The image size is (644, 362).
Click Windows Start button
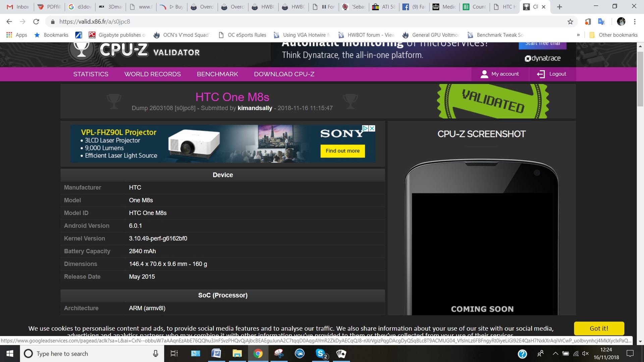click(x=10, y=354)
